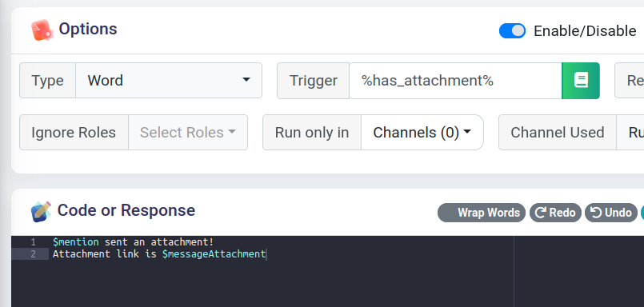Click the Channel Used label

(558, 133)
